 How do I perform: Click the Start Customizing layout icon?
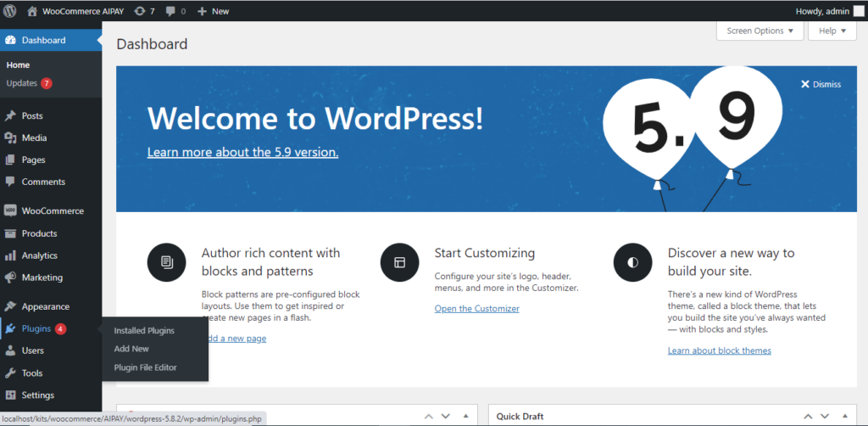tap(400, 262)
